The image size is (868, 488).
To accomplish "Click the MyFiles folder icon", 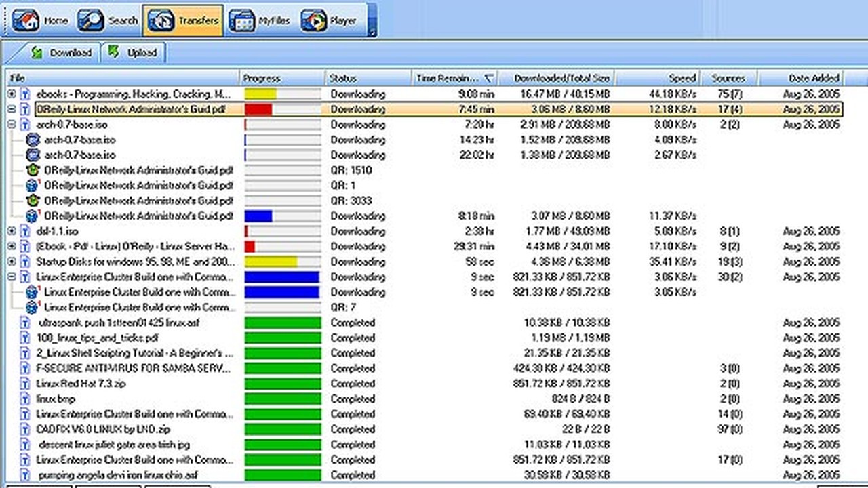I will pos(242,20).
